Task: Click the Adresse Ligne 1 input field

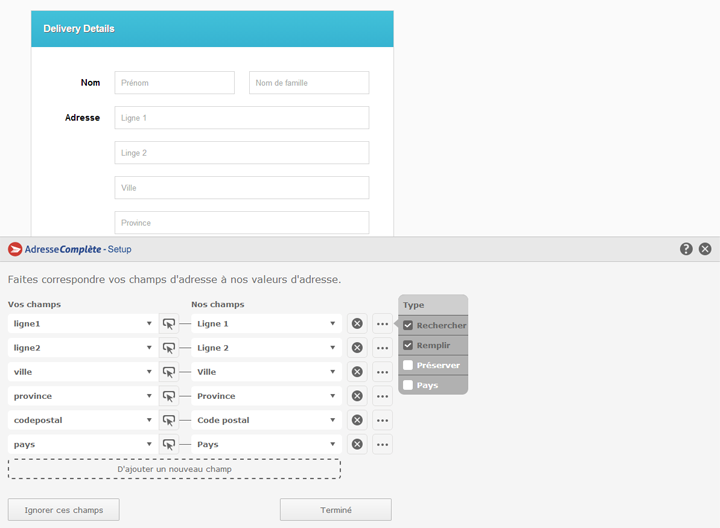Action: 242,118
